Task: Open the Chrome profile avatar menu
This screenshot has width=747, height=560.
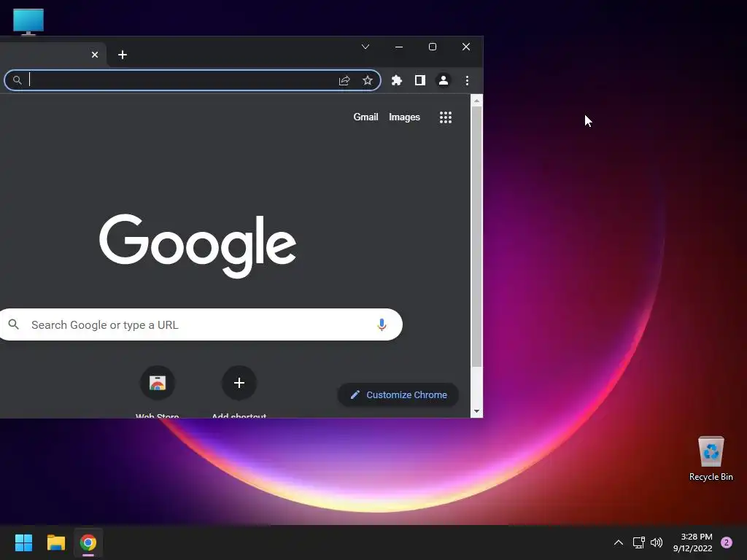Action: point(443,80)
